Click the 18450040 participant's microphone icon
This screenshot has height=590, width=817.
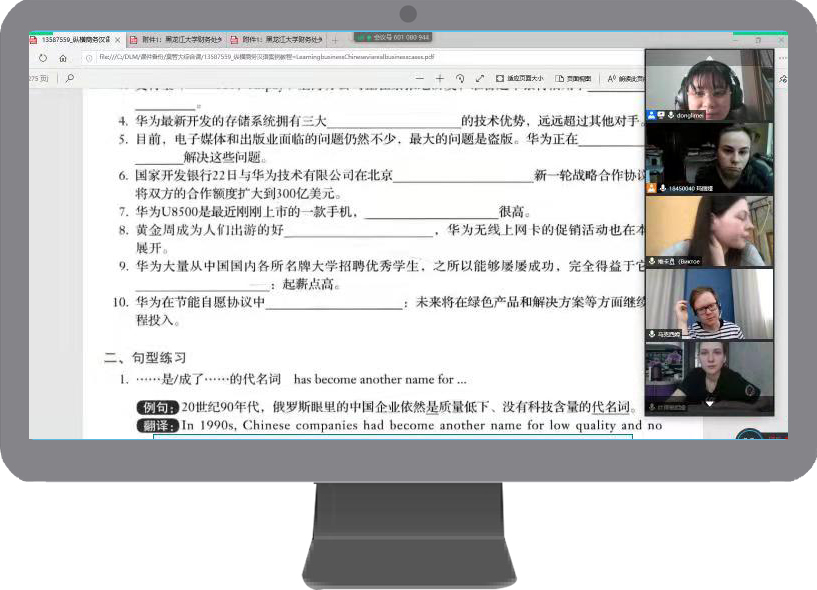663,188
